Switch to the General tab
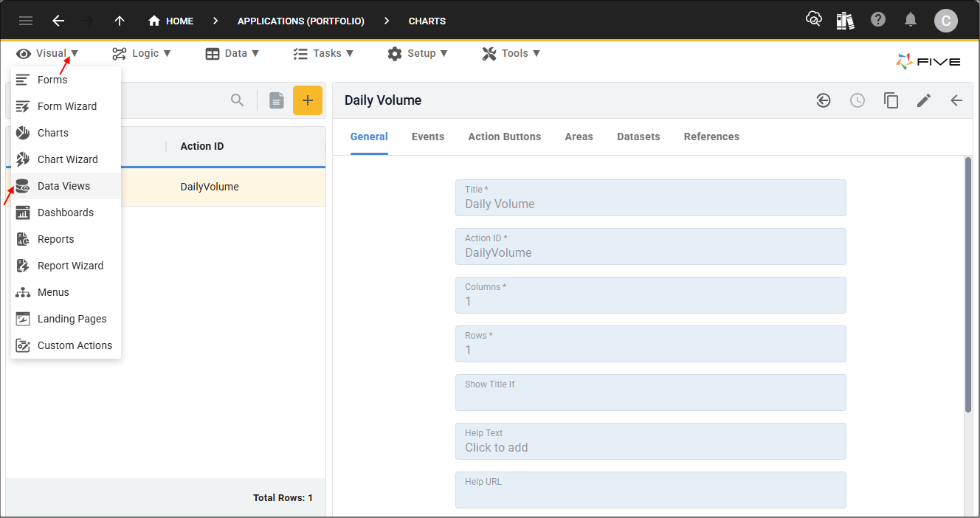 pyautogui.click(x=369, y=137)
